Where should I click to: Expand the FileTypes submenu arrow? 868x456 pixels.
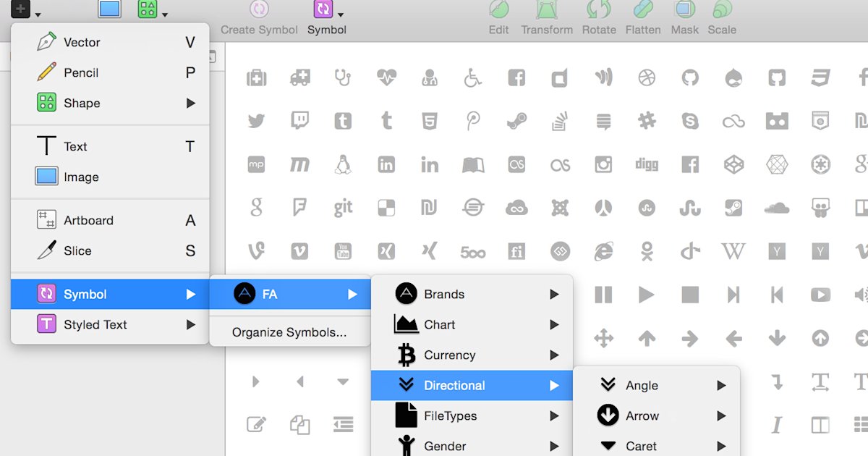(x=554, y=415)
